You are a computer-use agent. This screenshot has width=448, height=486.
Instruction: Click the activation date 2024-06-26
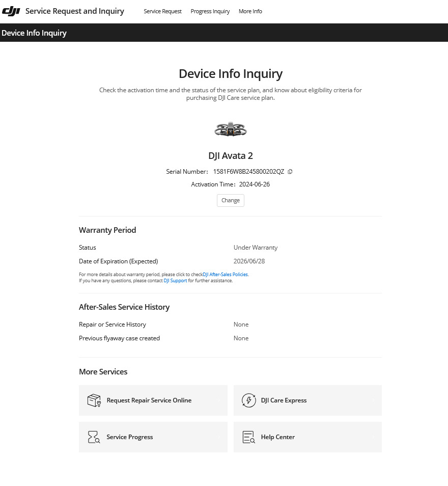255,184
